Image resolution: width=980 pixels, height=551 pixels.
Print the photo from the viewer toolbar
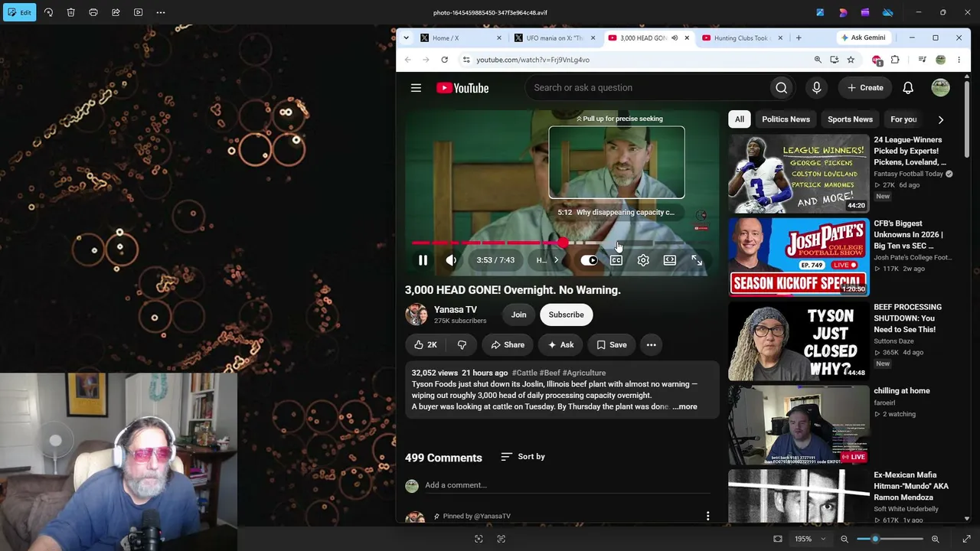[x=93, y=12]
